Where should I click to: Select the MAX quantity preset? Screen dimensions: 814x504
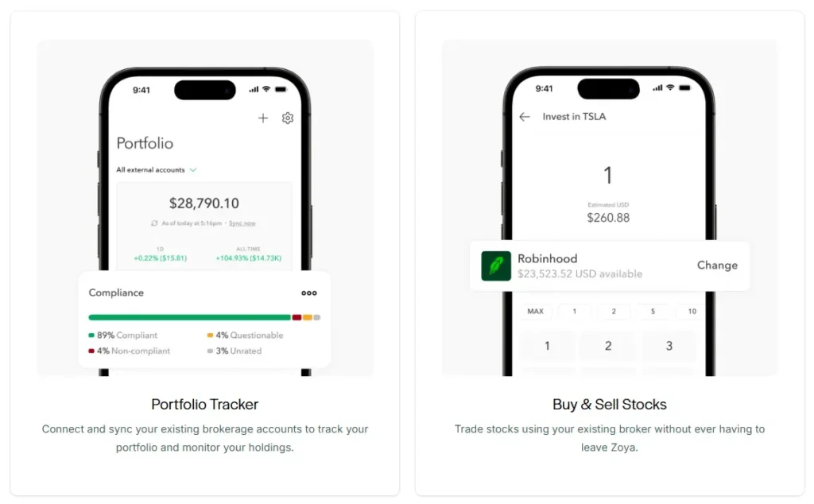pos(536,312)
